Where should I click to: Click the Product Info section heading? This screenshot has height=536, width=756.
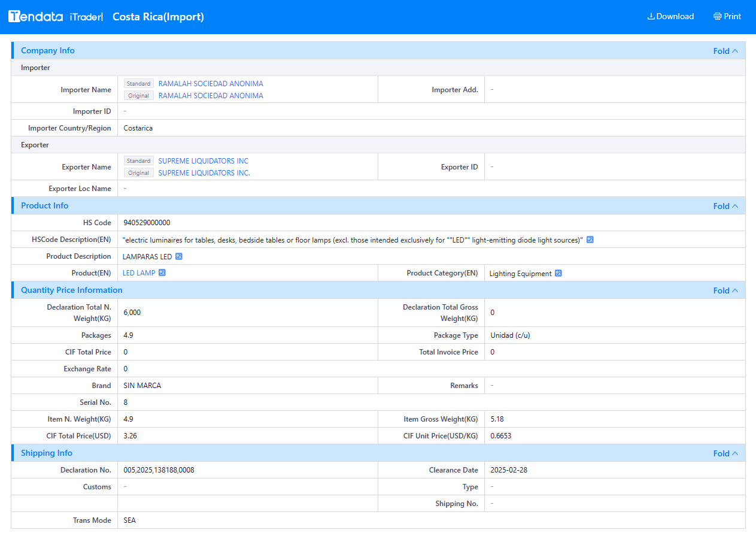coord(45,206)
